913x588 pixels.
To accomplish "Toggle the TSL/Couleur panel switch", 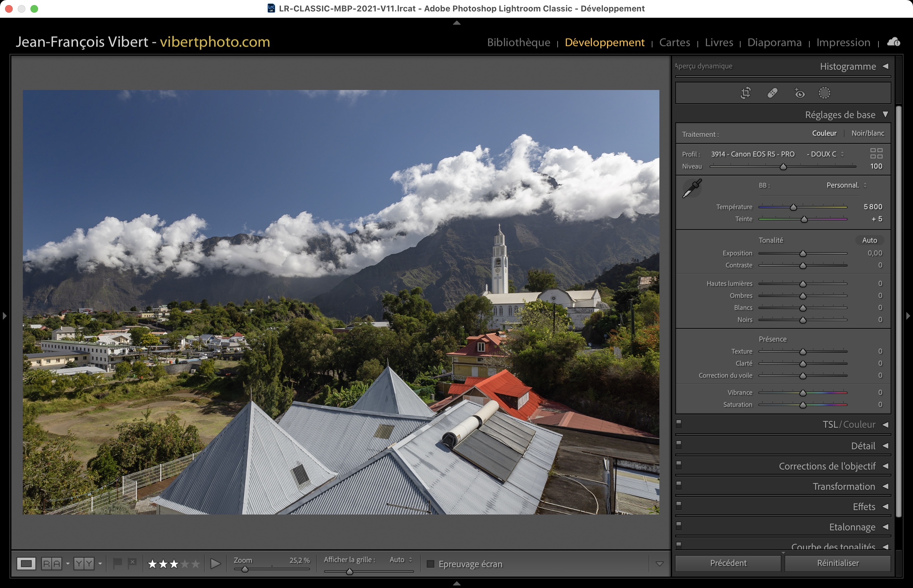I will [x=679, y=424].
